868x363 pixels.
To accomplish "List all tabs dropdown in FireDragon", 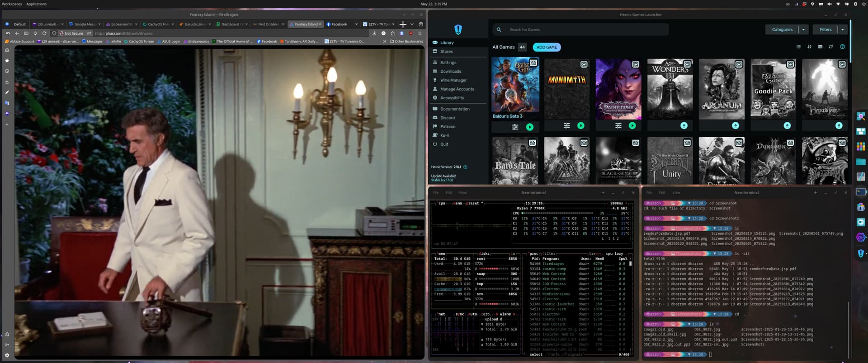I will coord(412,24).
